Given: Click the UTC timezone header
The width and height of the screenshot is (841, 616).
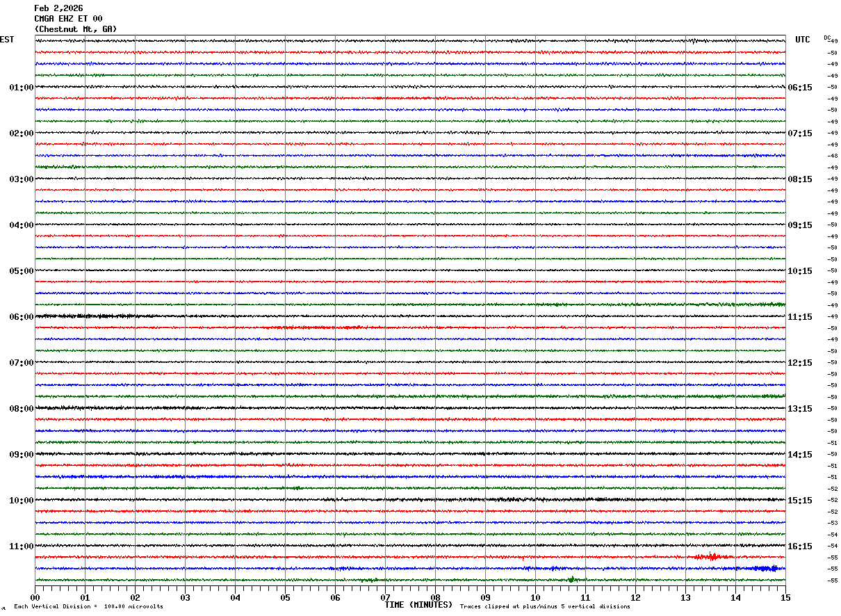Looking at the screenshot, I should [x=803, y=40].
